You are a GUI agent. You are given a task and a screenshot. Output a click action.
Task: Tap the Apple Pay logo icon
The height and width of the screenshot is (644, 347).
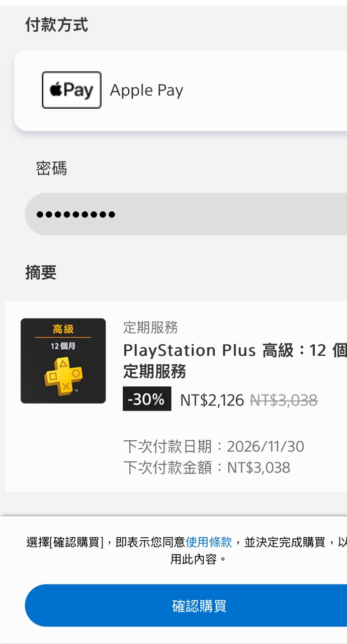[x=71, y=90]
